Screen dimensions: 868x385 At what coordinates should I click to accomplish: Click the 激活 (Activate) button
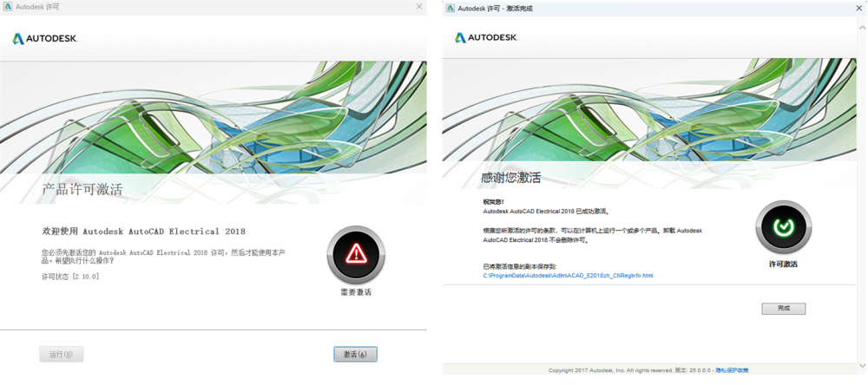[355, 354]
